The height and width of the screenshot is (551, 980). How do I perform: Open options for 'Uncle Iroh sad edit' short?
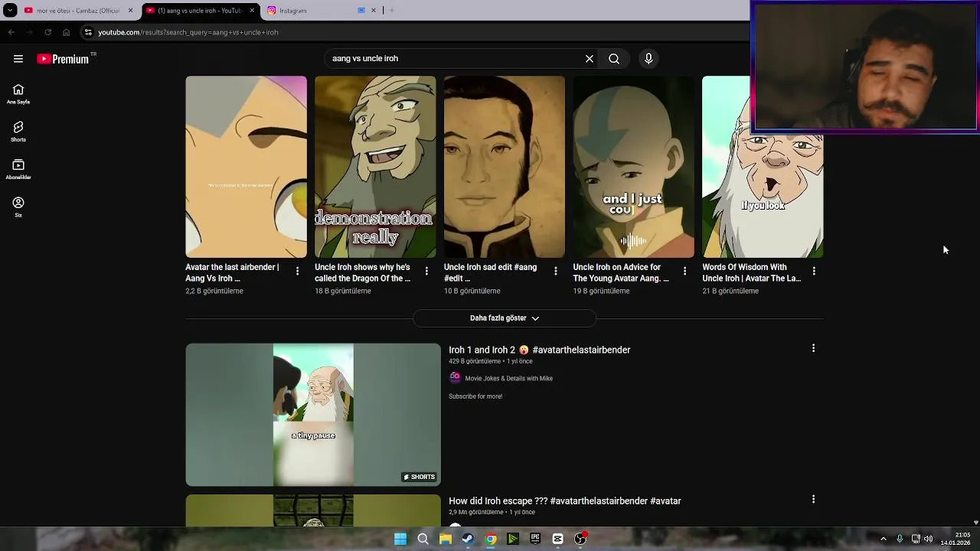click(x=556, y=271)
